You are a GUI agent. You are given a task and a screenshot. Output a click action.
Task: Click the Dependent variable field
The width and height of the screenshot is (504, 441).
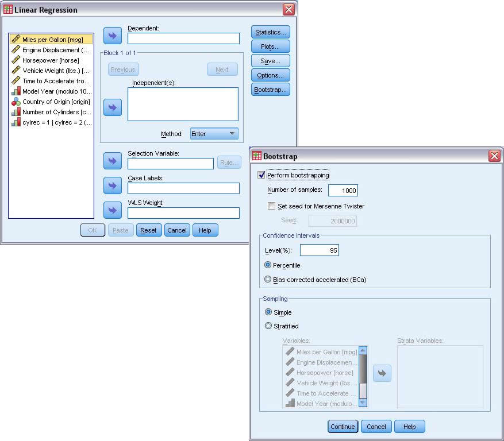[183, 38]
